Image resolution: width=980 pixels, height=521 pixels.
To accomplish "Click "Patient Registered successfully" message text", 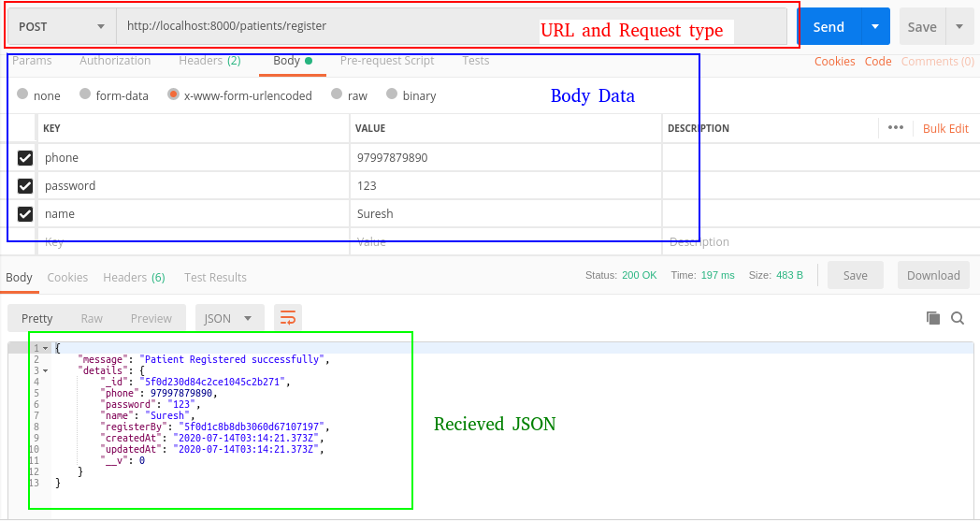I will [233, 359].
